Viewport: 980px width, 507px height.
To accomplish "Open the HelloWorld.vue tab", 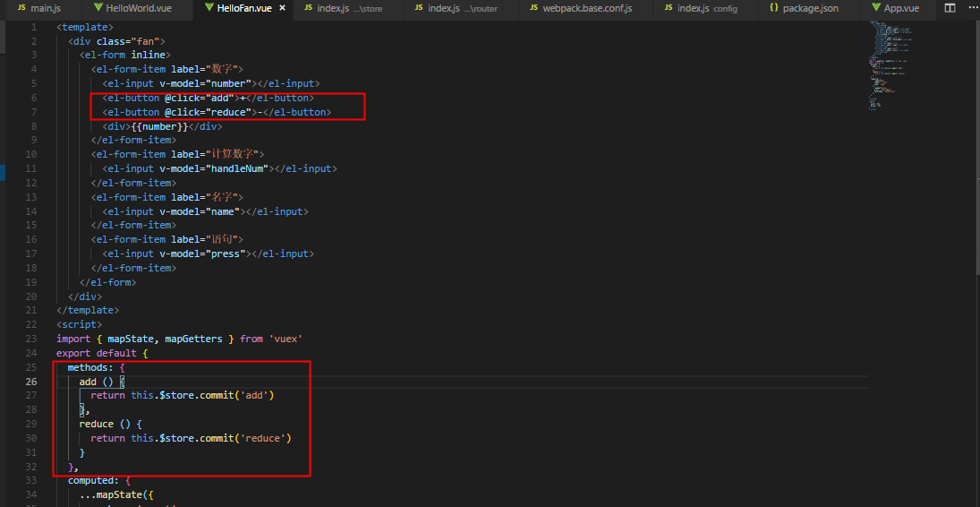I will [132, 8].
